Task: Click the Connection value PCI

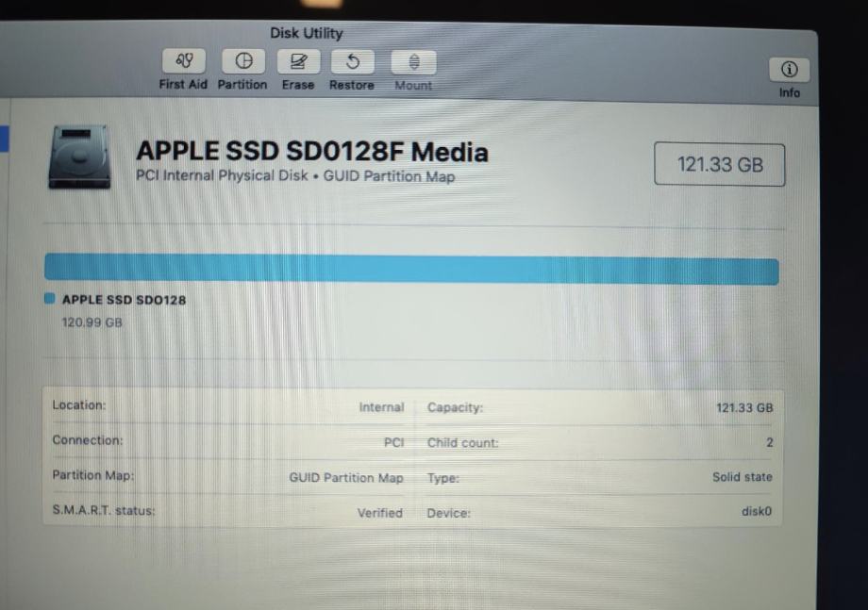Action: 394,442
